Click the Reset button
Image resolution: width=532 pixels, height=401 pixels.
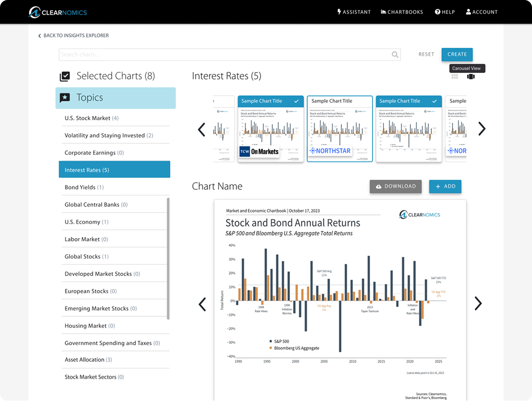pyautogui.click(x=426, y=54)
